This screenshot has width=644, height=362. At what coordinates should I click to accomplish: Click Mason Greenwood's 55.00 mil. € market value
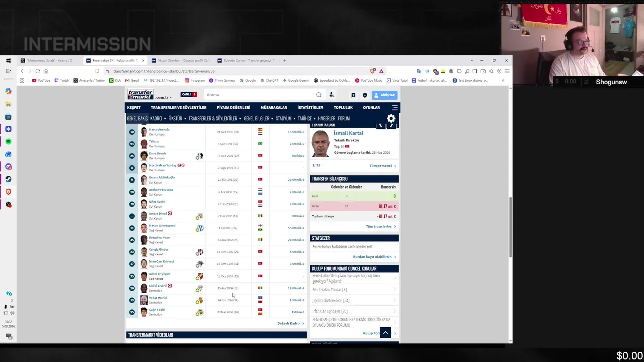(x=296, y=228)
